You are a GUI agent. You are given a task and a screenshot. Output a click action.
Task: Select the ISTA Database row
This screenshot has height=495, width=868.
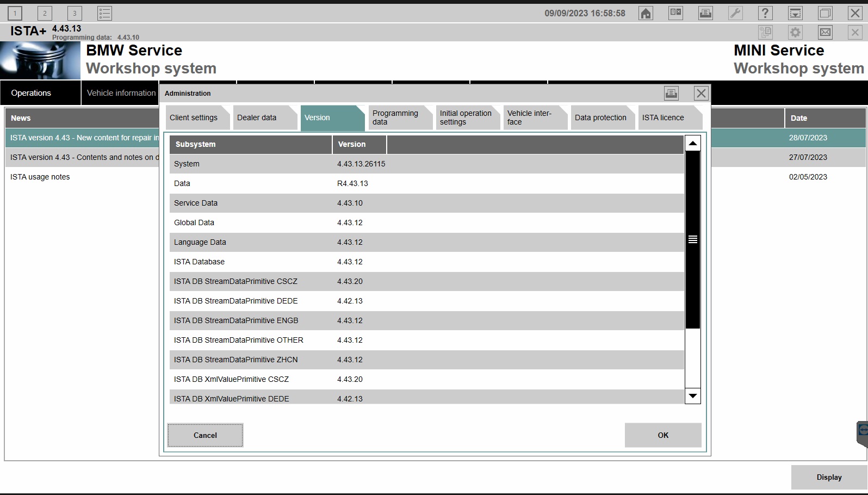tap(427, 262)
